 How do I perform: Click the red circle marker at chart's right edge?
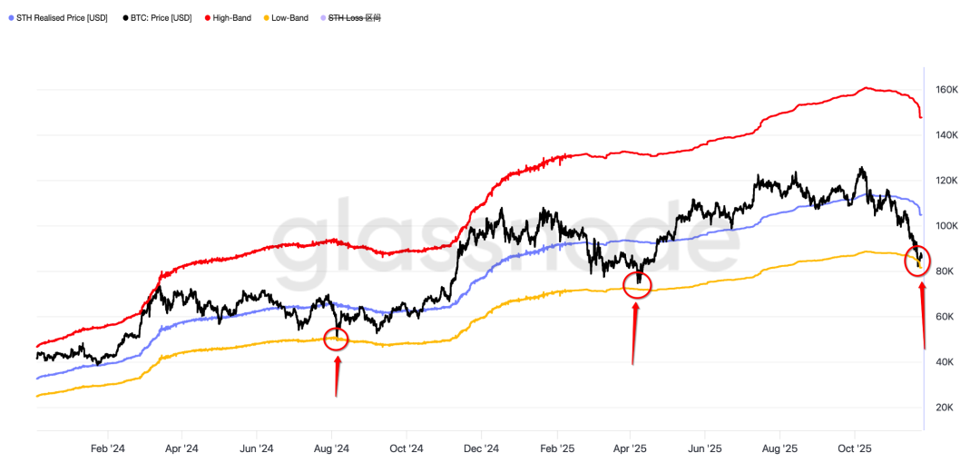click(x=918, y=261)
